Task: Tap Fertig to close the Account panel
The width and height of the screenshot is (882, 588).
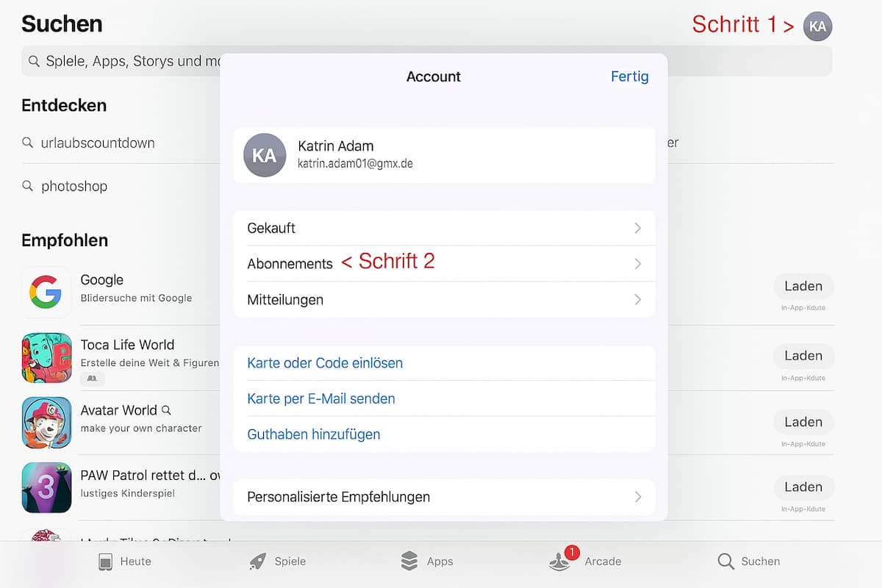Action: pyautogui.click(x=629, y=76)
